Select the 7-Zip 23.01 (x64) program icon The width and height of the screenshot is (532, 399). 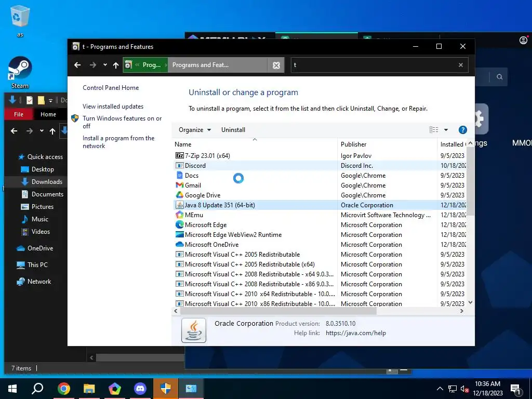179,155
